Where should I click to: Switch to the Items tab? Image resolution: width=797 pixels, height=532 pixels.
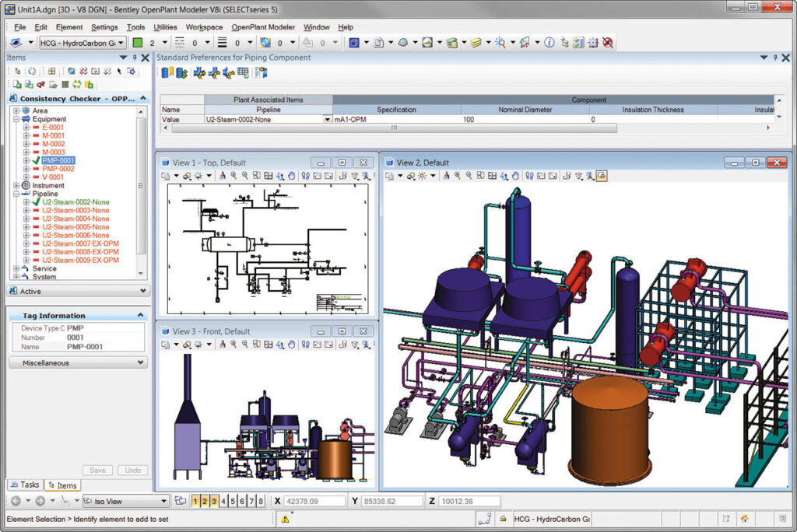click(x=62, y=485)
